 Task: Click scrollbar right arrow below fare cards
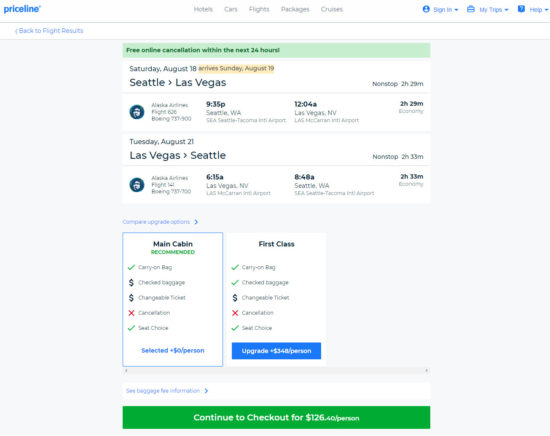427,370
